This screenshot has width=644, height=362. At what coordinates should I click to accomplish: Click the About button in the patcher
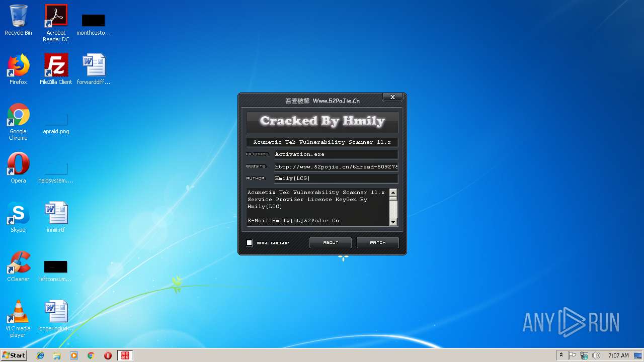coord(331,243)
